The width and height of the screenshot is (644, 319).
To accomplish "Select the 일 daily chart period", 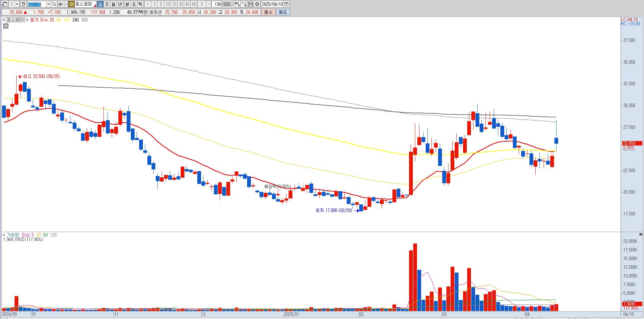I will (x=100, y=4).
